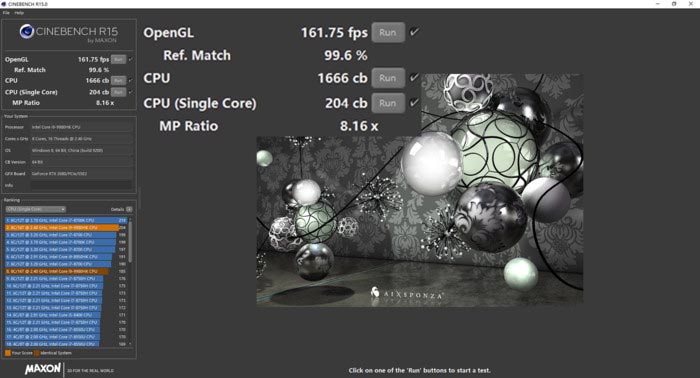
Task: Click the Cinebench app icon in title bar
Action: (x=4, y=4)
